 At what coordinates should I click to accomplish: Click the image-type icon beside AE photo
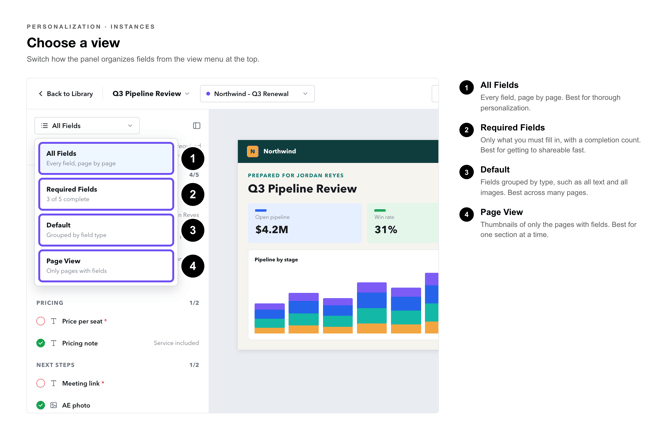click(53, 405)
